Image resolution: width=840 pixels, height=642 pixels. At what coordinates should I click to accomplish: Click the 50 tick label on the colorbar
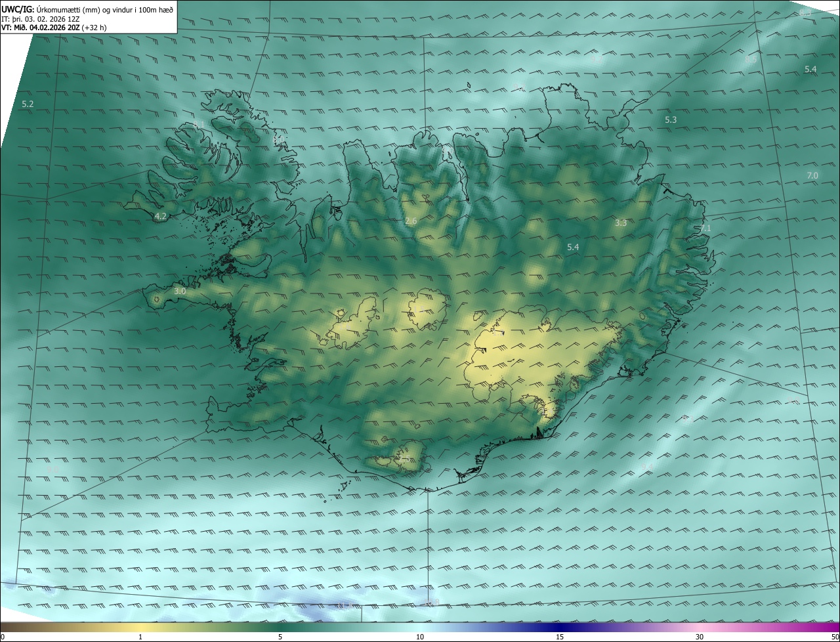pyautogui.click(x=835, y=637)
